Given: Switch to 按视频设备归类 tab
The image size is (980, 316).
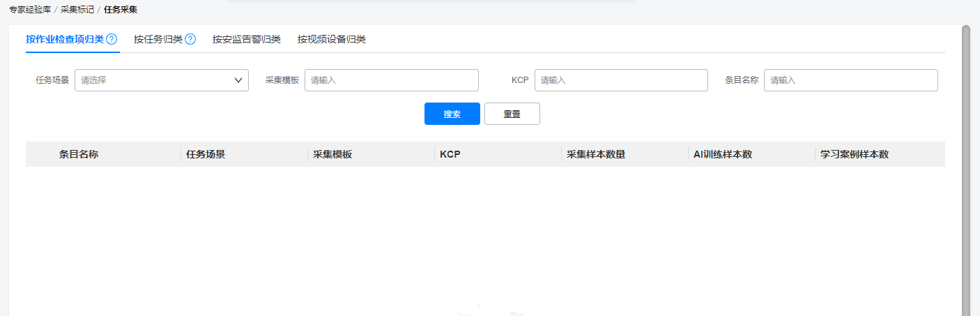Looking at the screenshot, I should [x=332, y=39].
